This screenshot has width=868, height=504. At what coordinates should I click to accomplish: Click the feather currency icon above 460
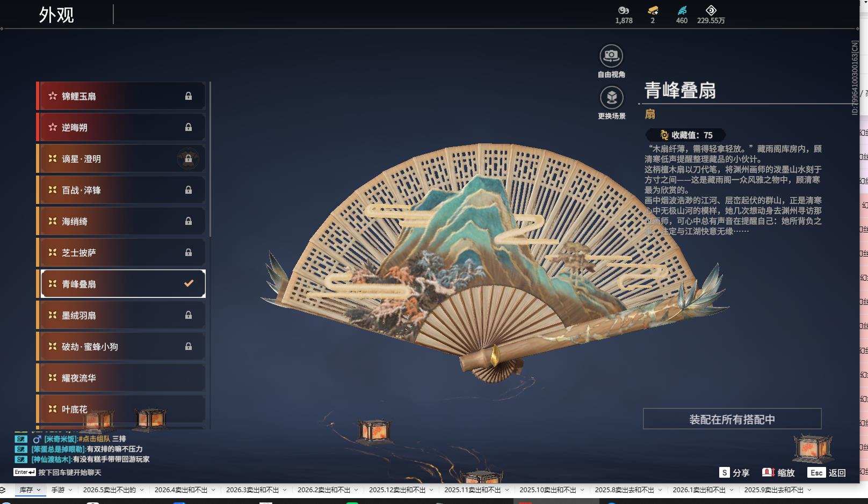click(682, 10)
